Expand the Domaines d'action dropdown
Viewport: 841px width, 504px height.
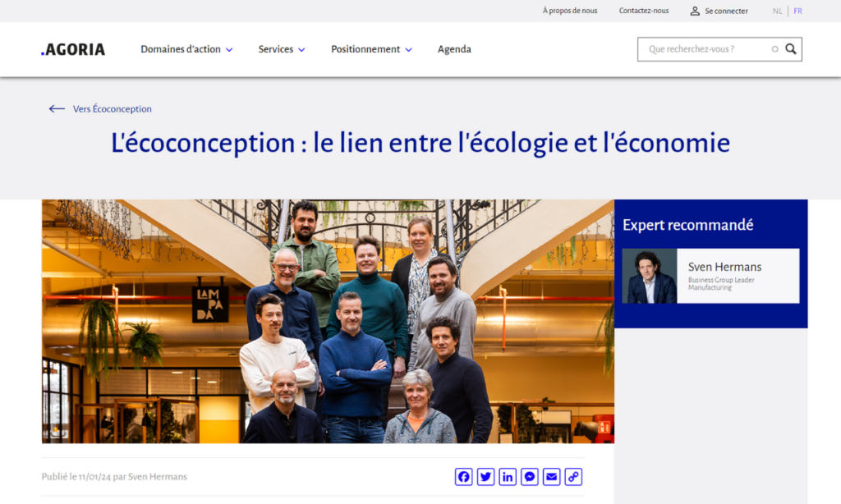tap(186, 49)
